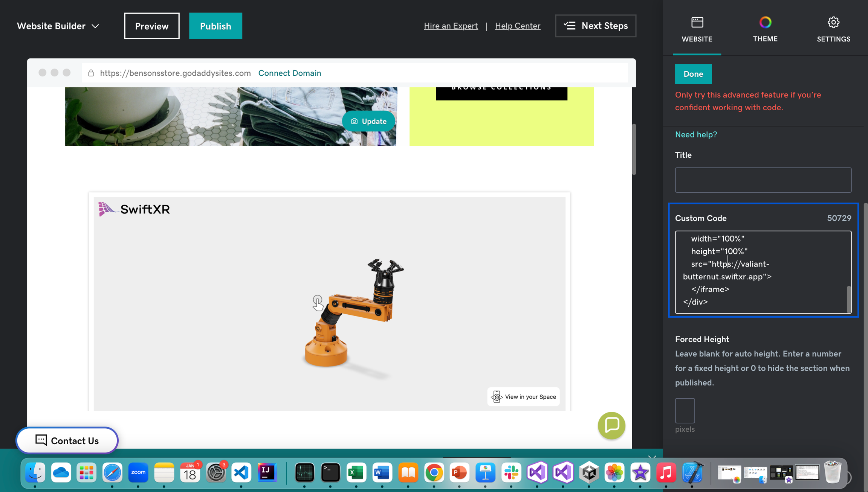Viewport: 868px width, 492px height.
Task: Click the green chat bubble icon
Action: tap(611, 425)
